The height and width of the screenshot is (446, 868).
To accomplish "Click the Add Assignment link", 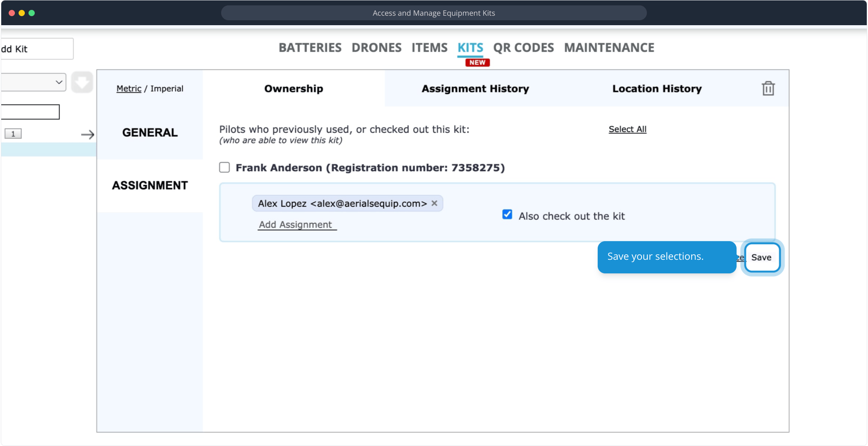I will coord(296,225).
